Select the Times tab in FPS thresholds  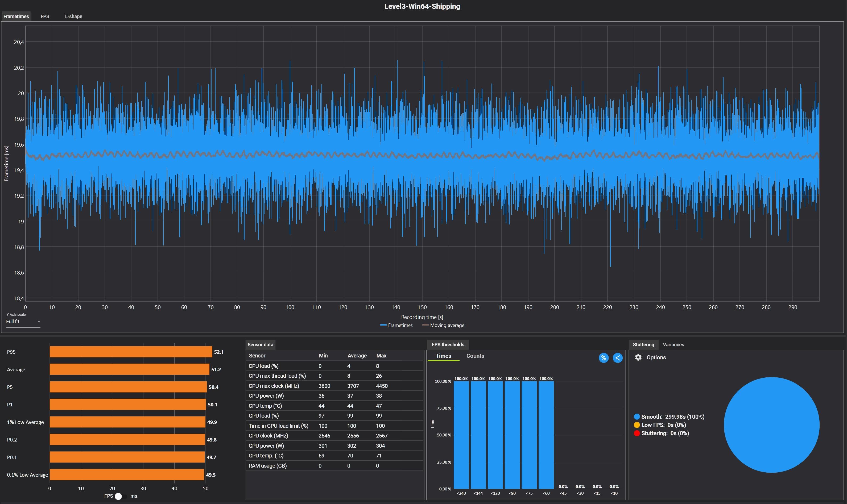(x=443, y=356)
